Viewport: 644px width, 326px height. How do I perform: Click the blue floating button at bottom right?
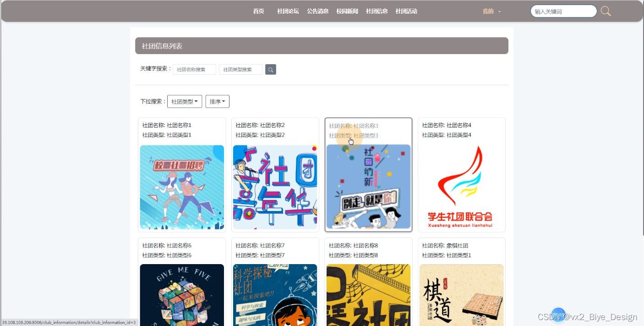(x=558, y=315)
